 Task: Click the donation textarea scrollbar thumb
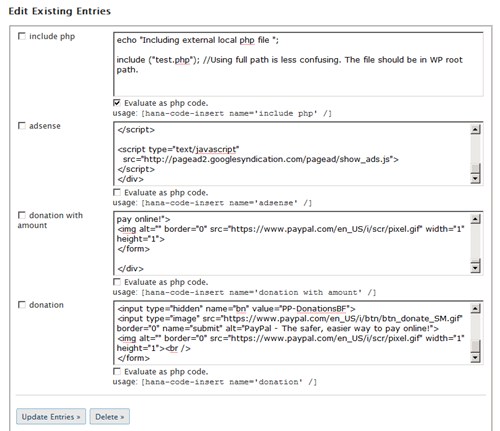475,346
